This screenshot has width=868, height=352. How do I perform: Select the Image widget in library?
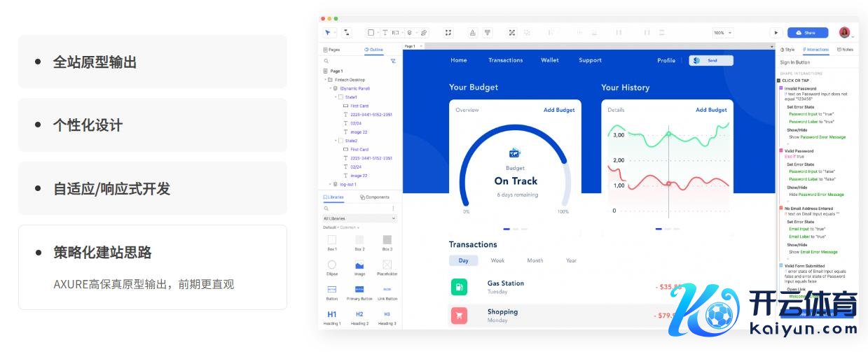pos(359,265)
